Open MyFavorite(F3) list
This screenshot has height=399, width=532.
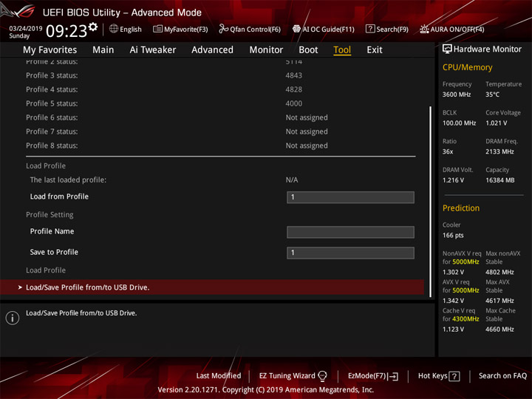click(x=180, y=29)
